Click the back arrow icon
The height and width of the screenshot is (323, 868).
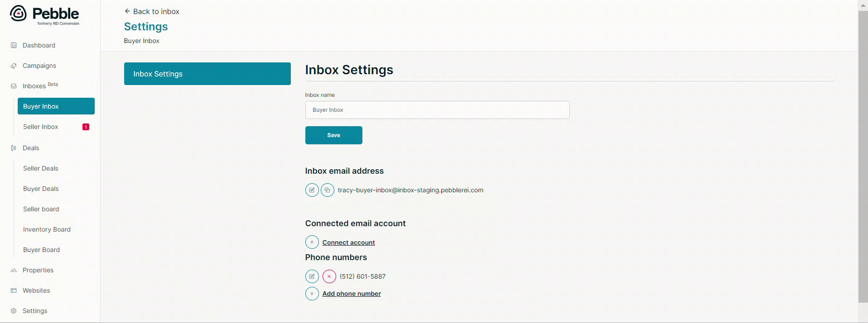point(127,11)
